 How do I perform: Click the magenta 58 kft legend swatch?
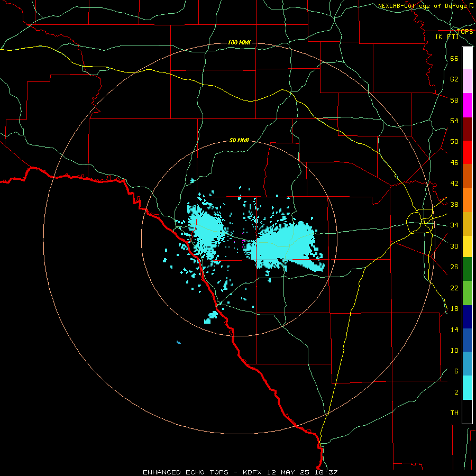click(x=467, y=105)
